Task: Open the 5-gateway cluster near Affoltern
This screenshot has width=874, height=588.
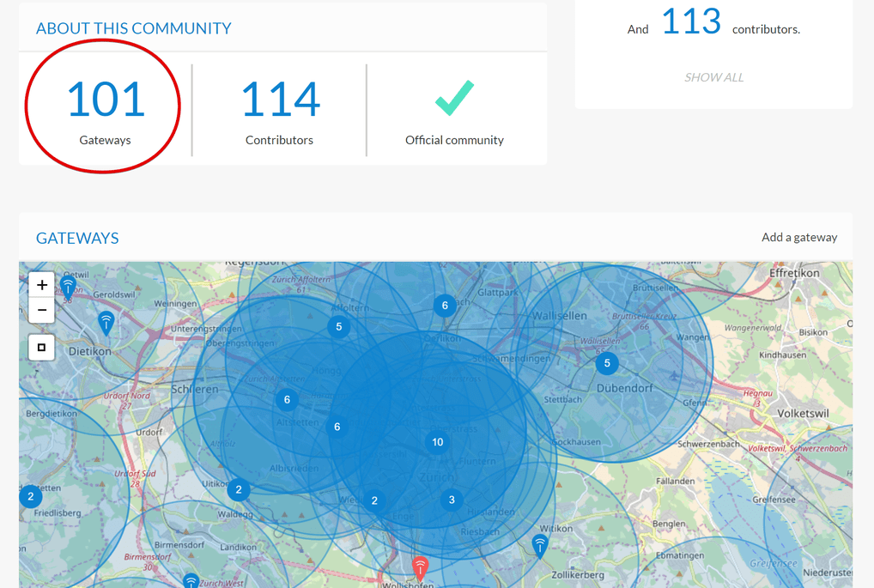Action: [339, 326]
